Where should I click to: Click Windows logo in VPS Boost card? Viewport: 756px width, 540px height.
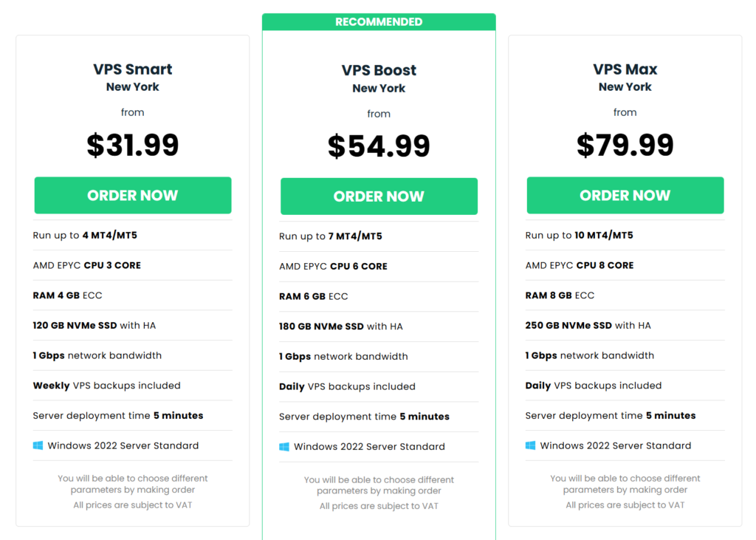[284, 447]
